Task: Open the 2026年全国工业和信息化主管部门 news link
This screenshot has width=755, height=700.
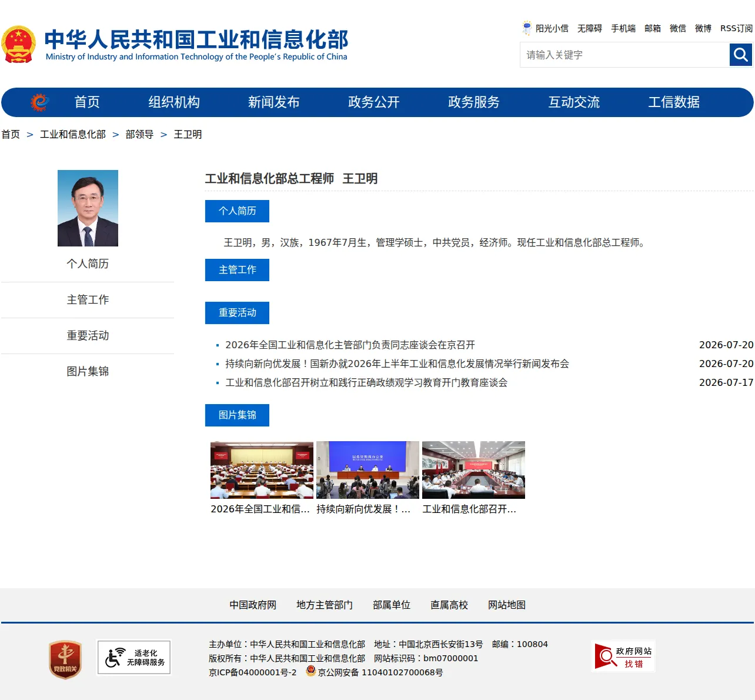Action: coord(350,345)
